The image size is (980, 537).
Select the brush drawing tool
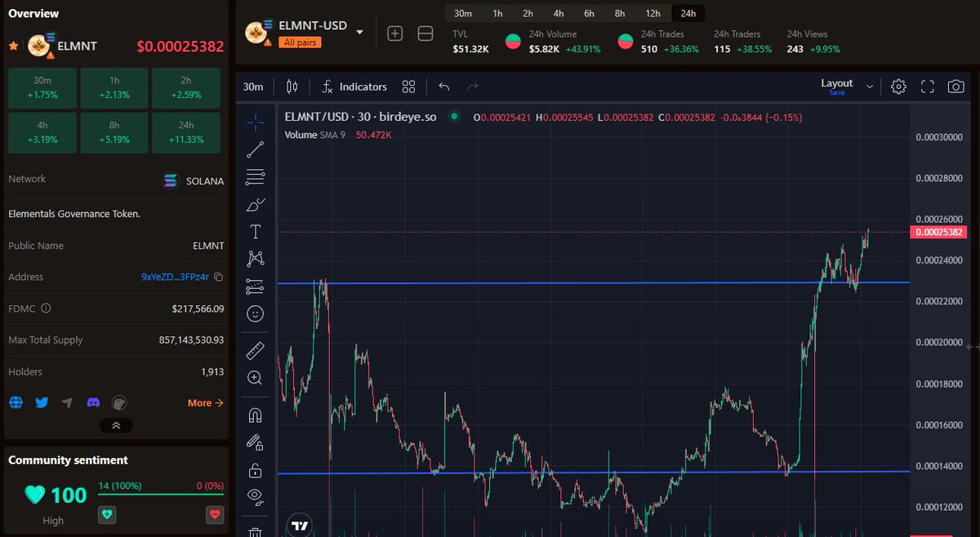(x=255, y=204)
